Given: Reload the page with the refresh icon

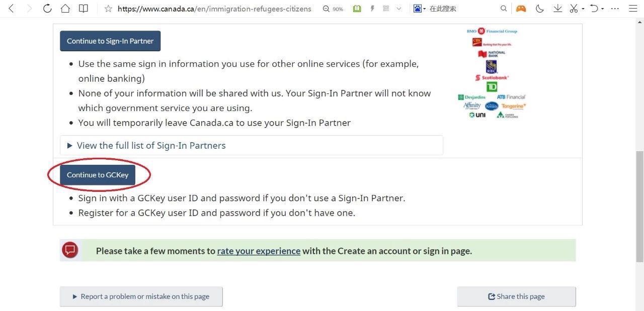Looking at the screenshot, I should tap(47, 9).
